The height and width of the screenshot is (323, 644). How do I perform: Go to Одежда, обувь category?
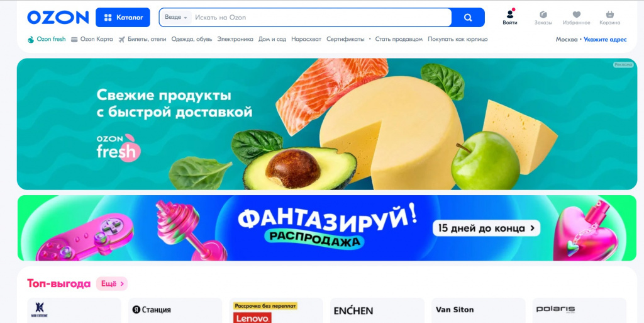click(191, 40)
